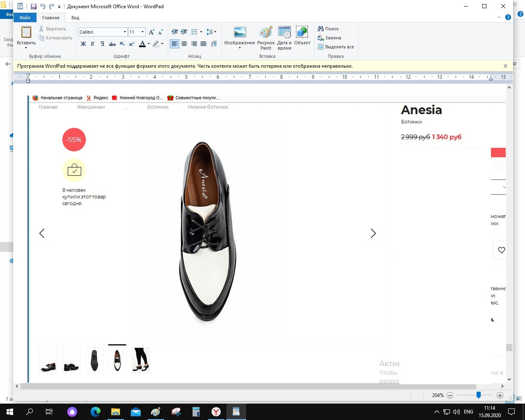Insert date and time (Дата и время)
The image size is (525, 420).
pos(284,37)
